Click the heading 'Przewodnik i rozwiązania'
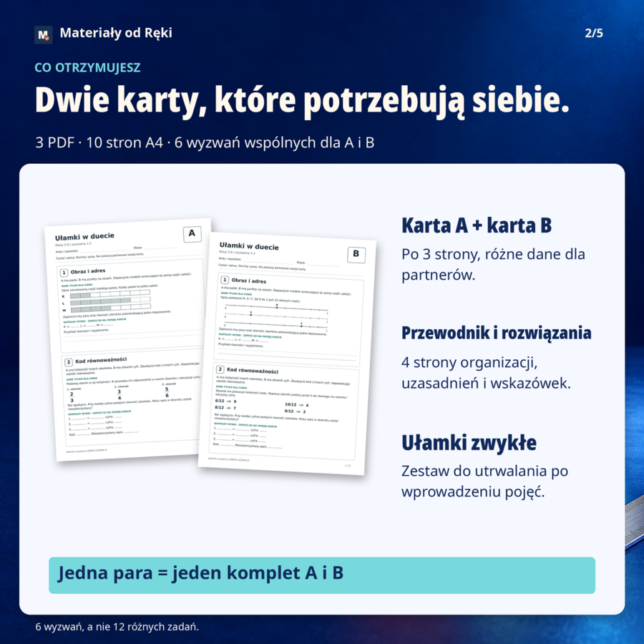The image size is (644, 644). (x=496, y=333)
